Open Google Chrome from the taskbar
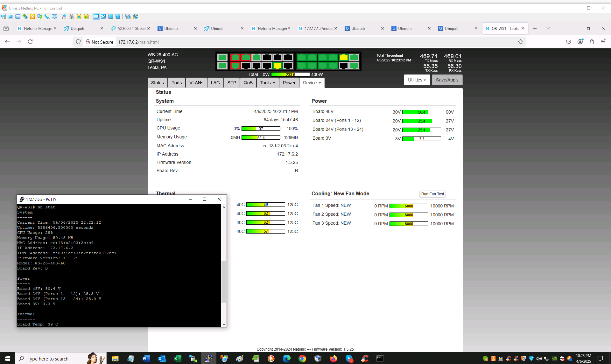611x364 pixels. click(x=302, y=359)
